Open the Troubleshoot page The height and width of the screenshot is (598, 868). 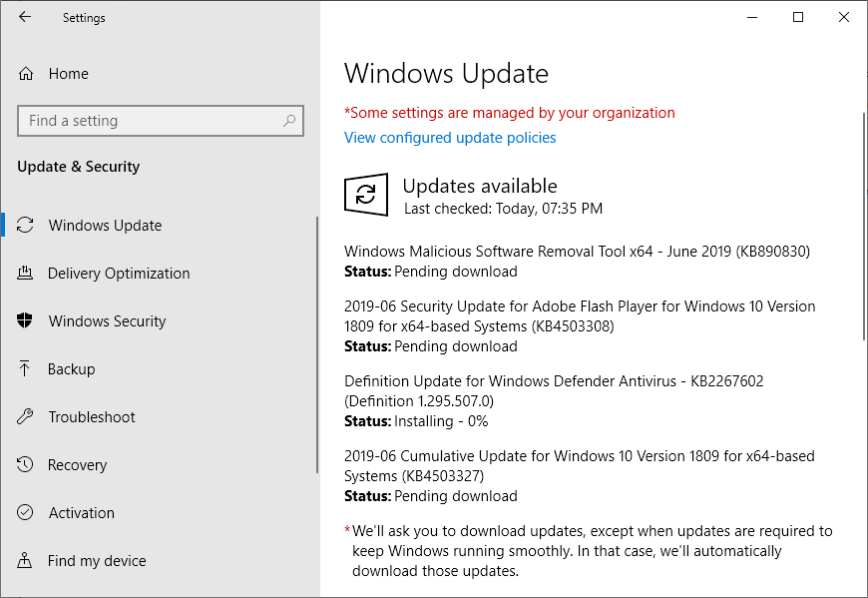pos(92,417)
